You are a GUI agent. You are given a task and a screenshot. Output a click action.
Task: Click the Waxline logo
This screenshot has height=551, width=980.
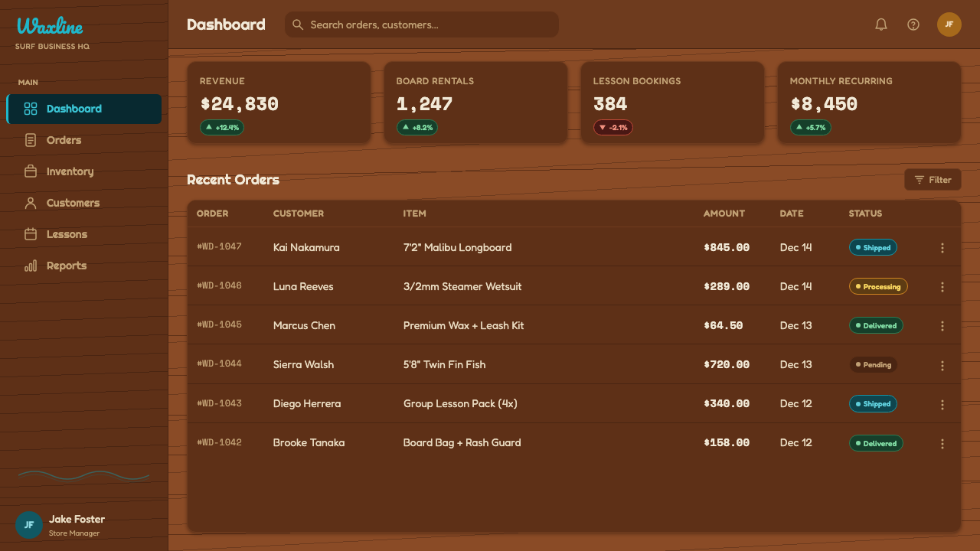tap(50, 27)
